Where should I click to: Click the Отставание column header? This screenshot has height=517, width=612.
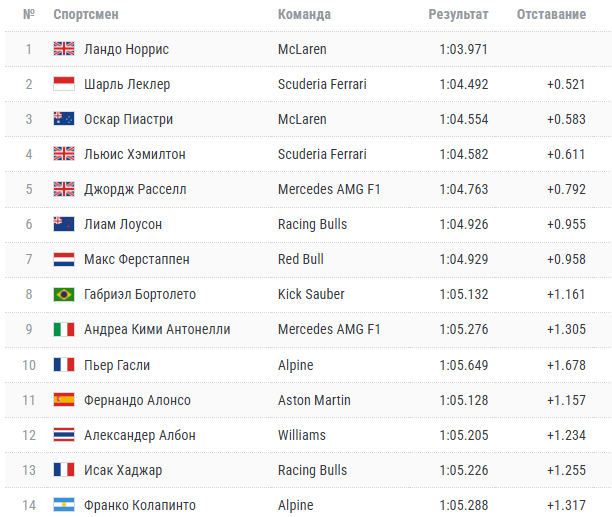[551, 14]
